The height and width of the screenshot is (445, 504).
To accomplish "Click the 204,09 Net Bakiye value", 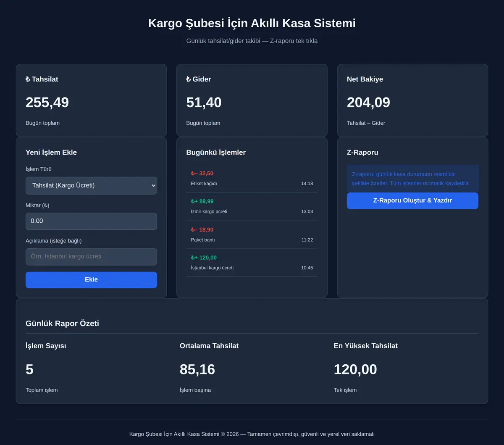I will click(x=368, y=103).
